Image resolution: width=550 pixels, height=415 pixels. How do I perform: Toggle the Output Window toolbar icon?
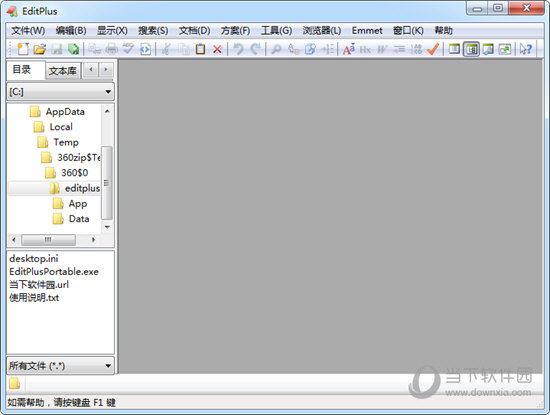[488, 49]
